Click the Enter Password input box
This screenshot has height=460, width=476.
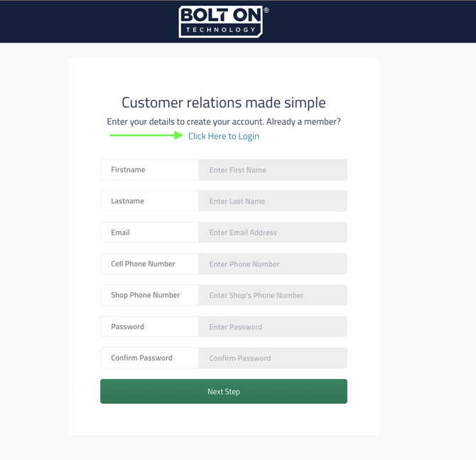click(x=272, y=327)
